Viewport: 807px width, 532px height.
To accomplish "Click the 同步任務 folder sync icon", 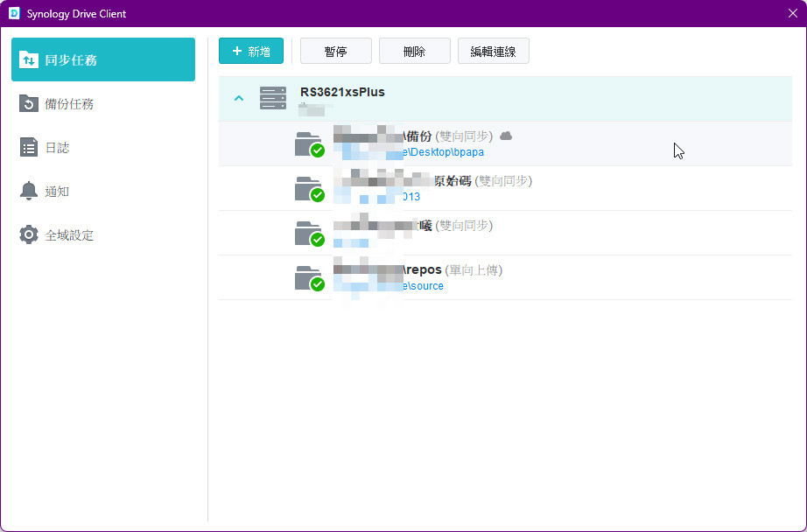I will point(28,59).
